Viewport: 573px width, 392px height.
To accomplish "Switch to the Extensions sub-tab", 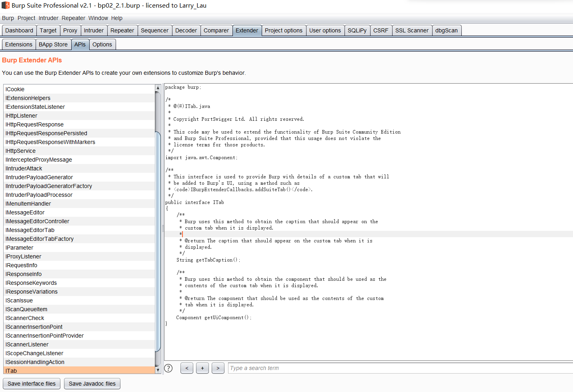I will (x=19, y=44).
